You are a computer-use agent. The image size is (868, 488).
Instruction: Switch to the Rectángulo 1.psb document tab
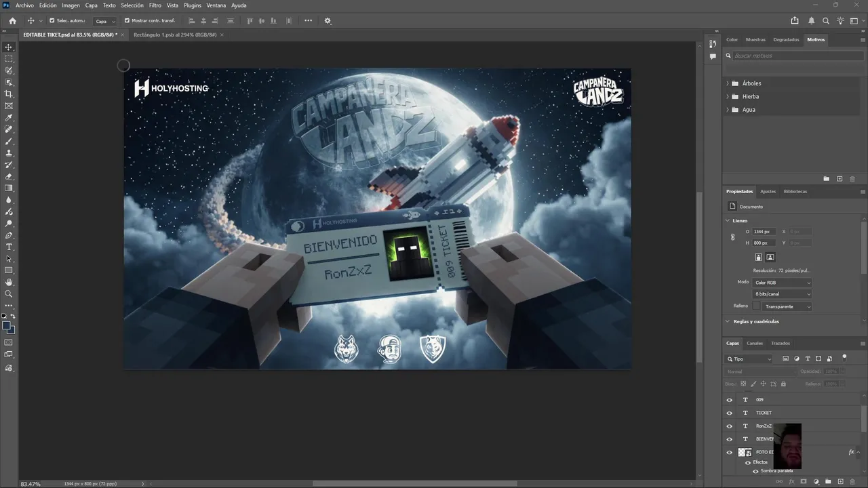(175, 35)
